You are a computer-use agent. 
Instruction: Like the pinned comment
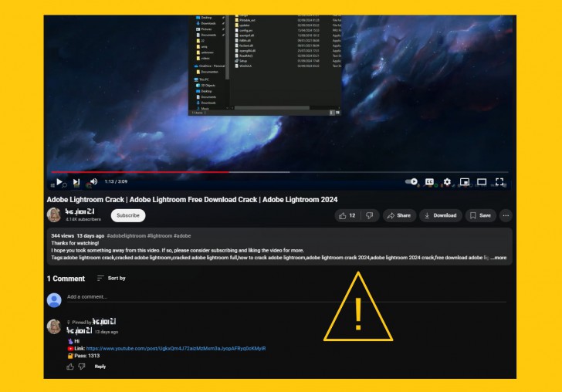coord(70,367)
